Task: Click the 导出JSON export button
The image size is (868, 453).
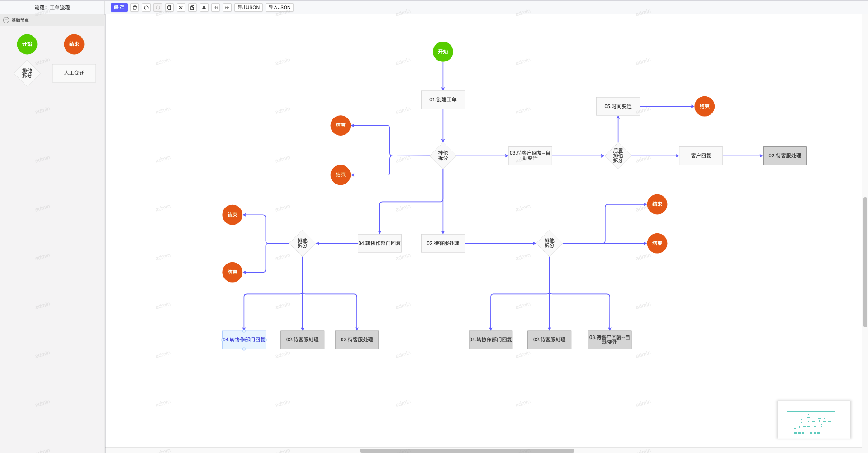Action: (x=248, y=7)
